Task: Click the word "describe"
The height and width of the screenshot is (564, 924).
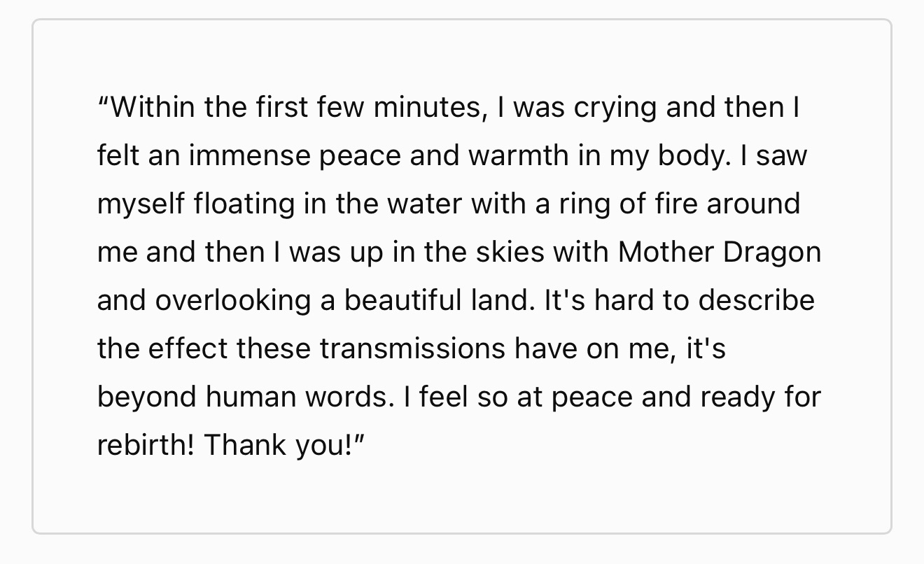Action: (x=756, y=300)
